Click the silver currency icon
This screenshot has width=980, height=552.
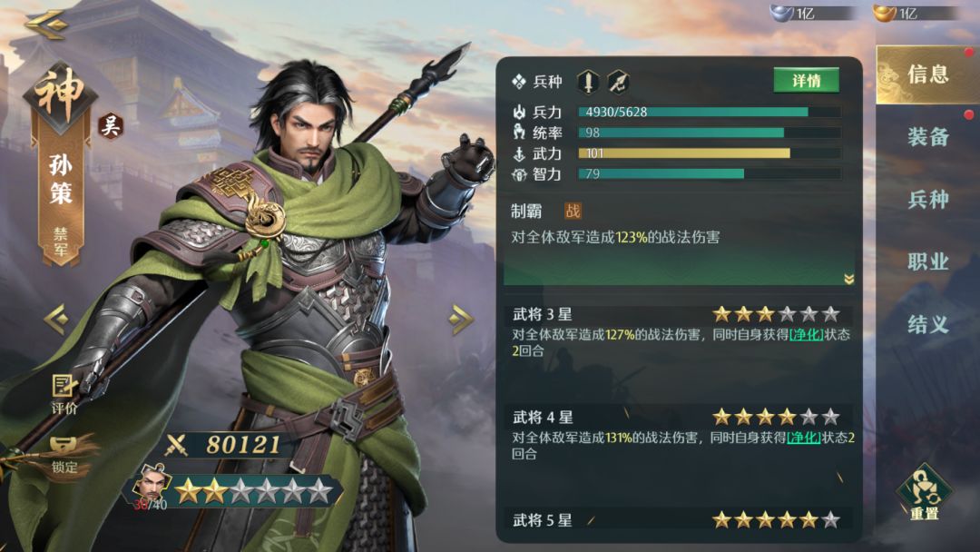pyautogui.click(x=781, y=12)
